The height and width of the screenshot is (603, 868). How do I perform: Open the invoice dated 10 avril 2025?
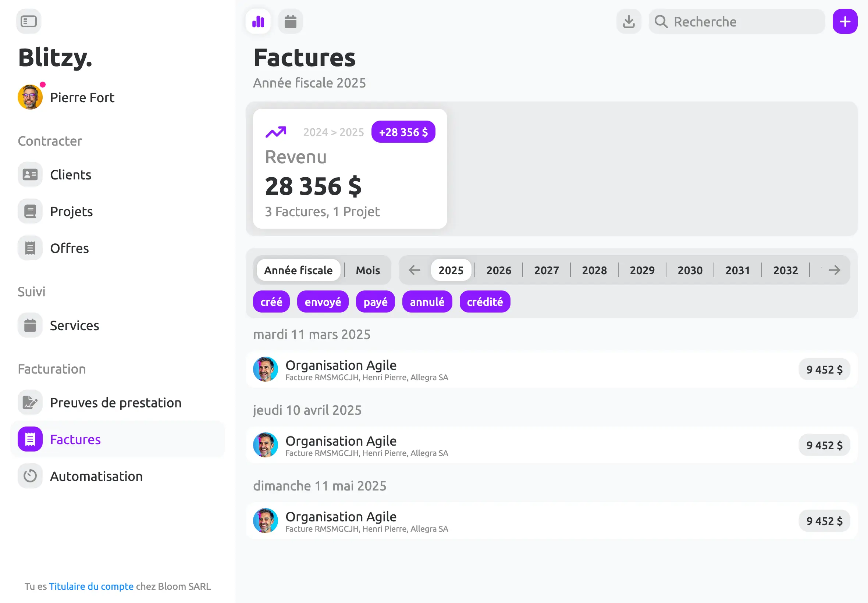pos(551,445)
